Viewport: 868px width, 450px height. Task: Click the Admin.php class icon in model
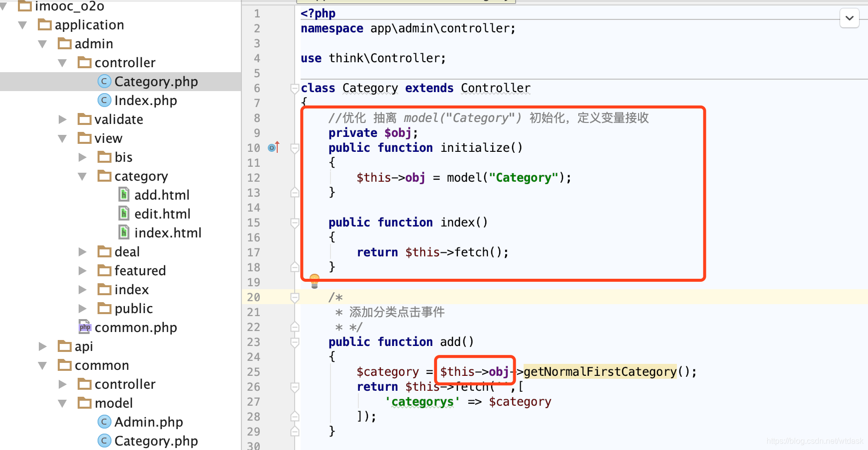click(104, 422)
